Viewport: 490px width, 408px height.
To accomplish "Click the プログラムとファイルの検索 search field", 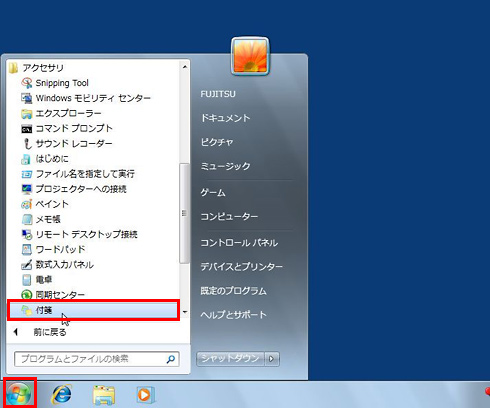I will (x=97, y=359).
